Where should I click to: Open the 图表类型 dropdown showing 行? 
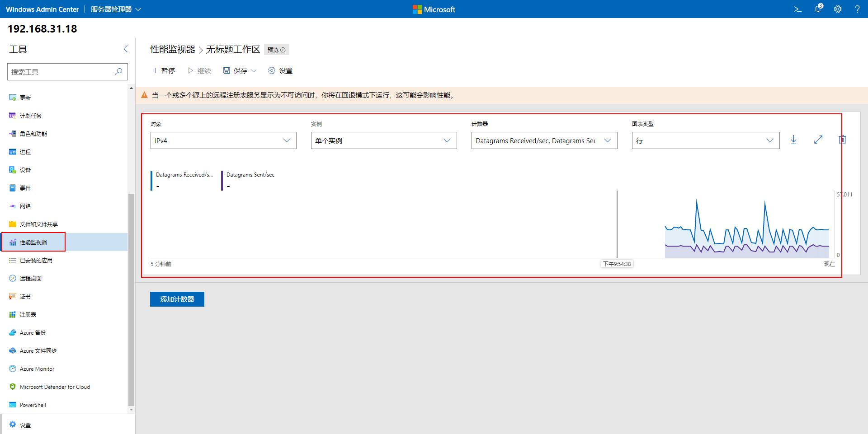706,140
